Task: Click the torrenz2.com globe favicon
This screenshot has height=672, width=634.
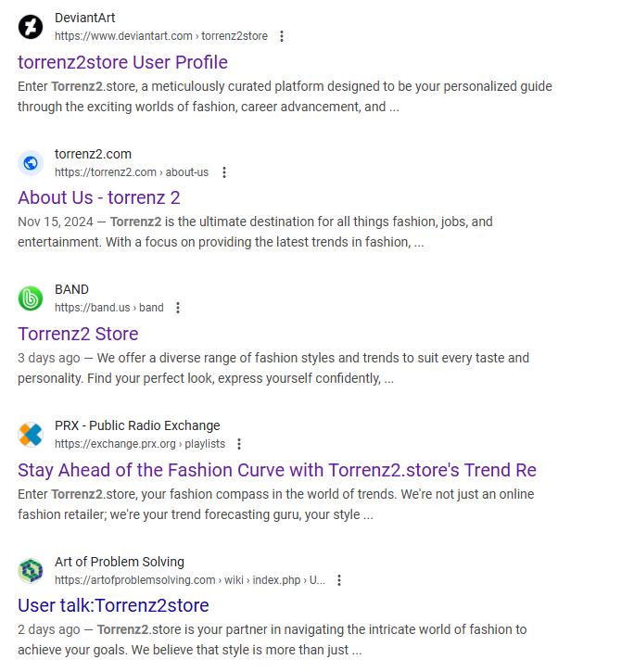Action: tap(31, 163)
